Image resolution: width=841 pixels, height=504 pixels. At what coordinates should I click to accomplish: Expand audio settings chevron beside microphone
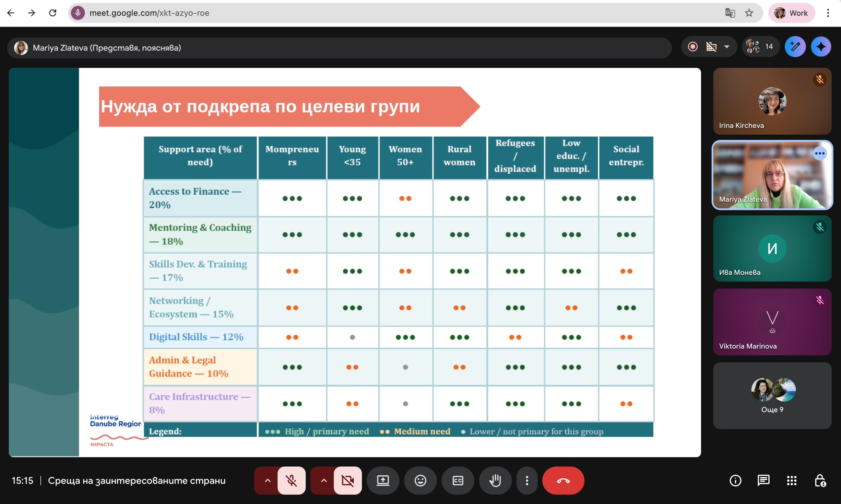(x=267, y=480)
